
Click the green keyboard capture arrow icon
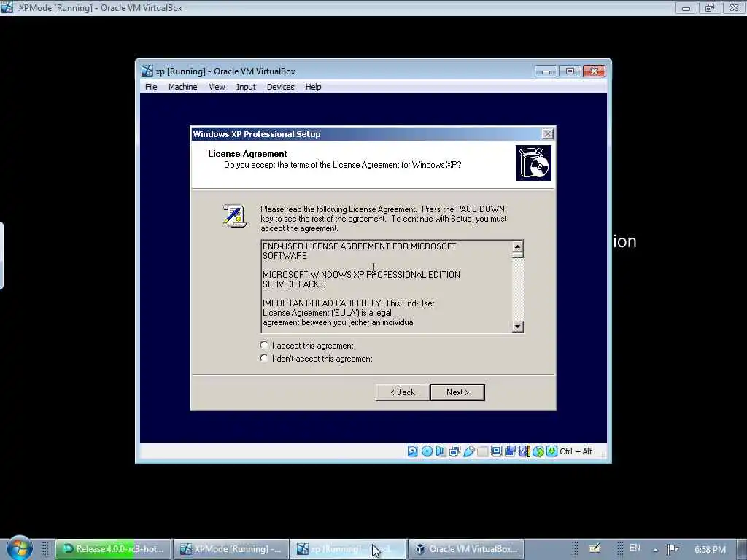coord(551,451)
